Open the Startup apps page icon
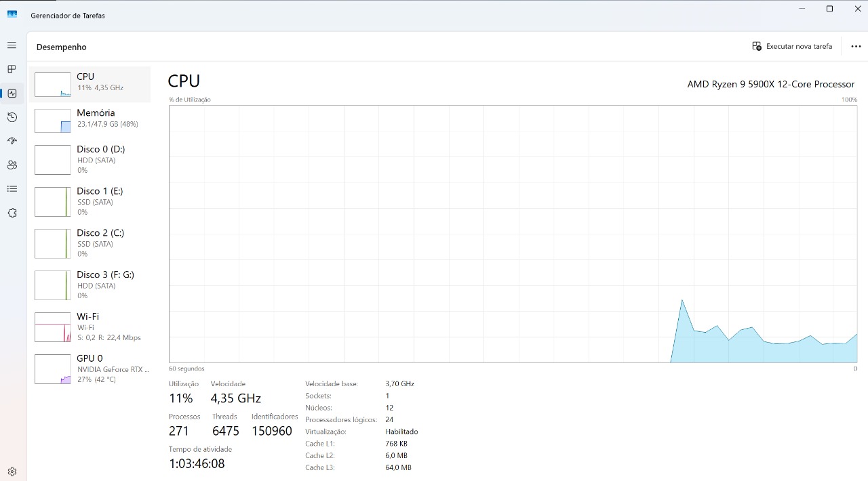The height and width of the screenshot is (481, 868). tap(12, 141)
